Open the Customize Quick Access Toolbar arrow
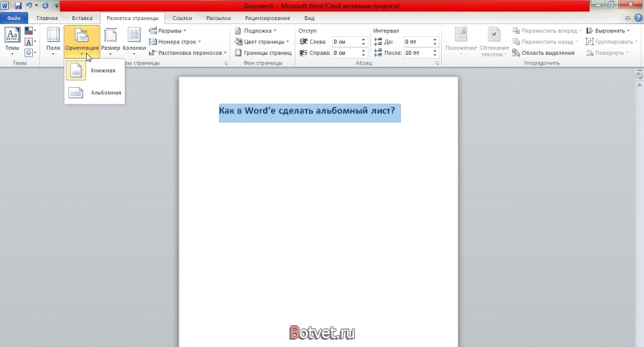This screenshot has width=644, height=347. click(x=56, y=6)
